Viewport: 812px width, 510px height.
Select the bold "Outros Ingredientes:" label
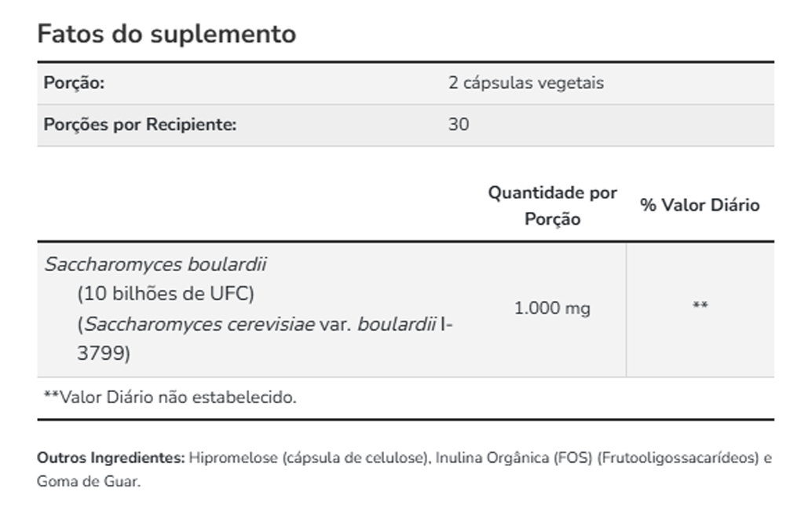tap(111, 457)
